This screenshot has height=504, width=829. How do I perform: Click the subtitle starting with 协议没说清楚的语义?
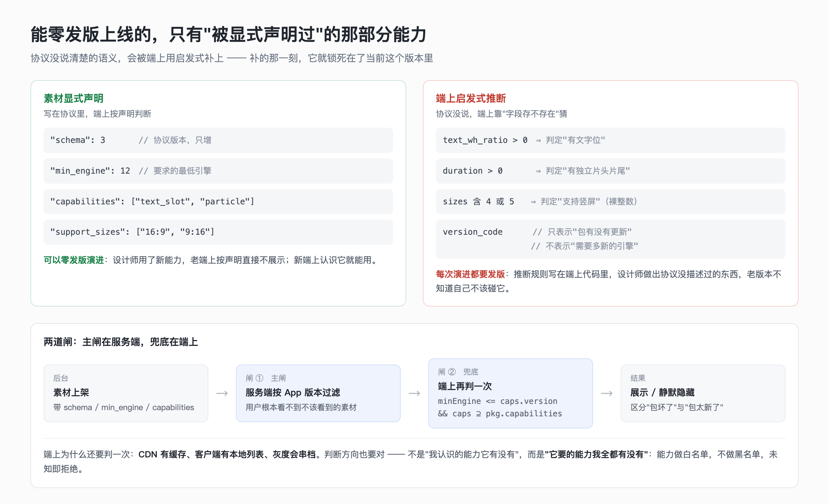point(232,58)
